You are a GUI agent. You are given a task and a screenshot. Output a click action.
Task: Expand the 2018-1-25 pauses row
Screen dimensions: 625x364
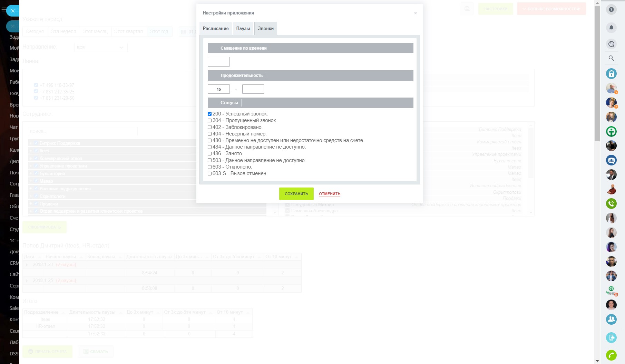click(x=27, y=281)
